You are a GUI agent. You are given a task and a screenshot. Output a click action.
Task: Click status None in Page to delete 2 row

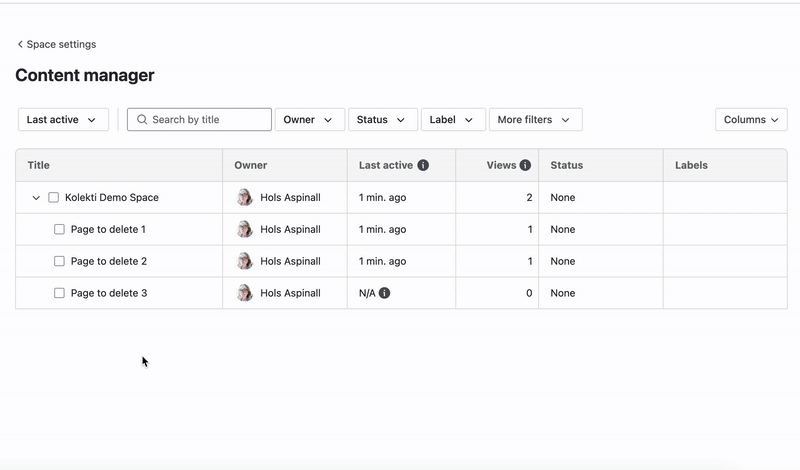563,261
